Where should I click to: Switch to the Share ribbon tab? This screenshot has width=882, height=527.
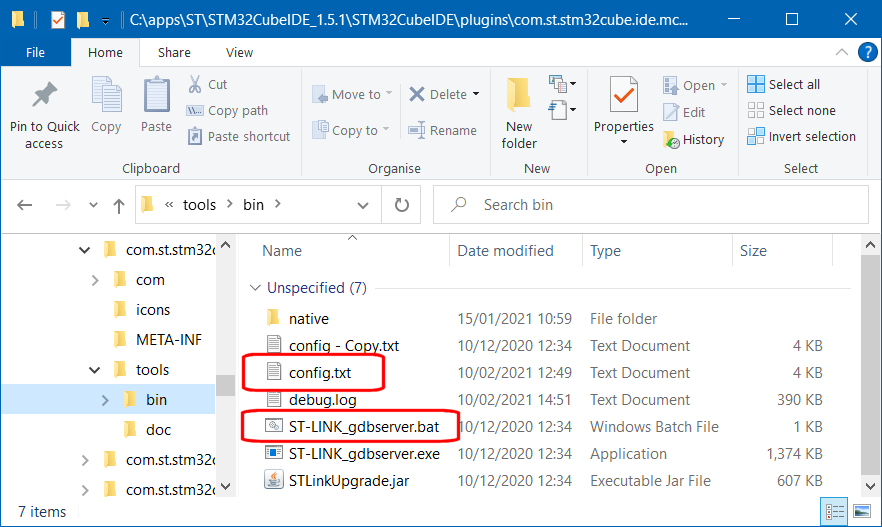(x=174, y=52)
